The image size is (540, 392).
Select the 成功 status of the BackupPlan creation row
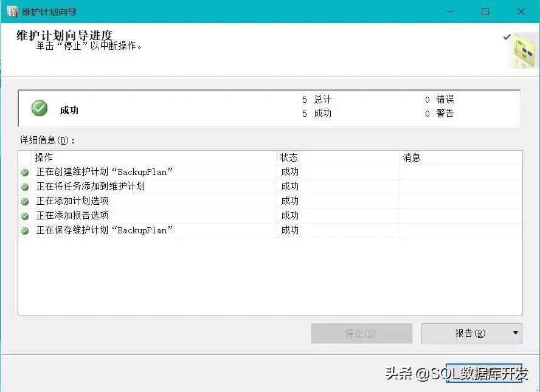289,172
